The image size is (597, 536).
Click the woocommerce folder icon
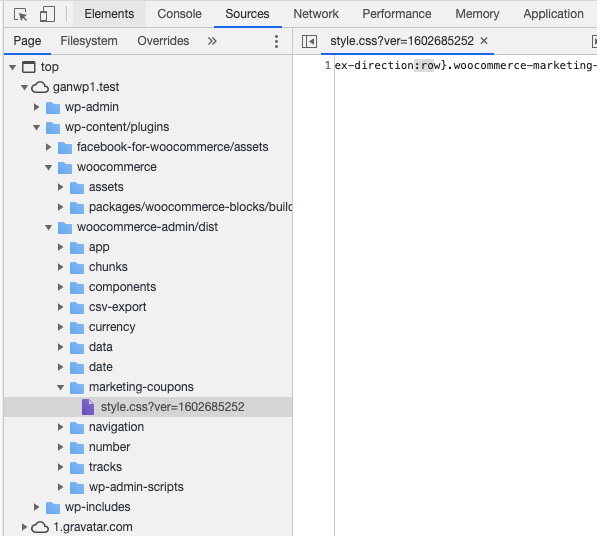pos(65,168)
